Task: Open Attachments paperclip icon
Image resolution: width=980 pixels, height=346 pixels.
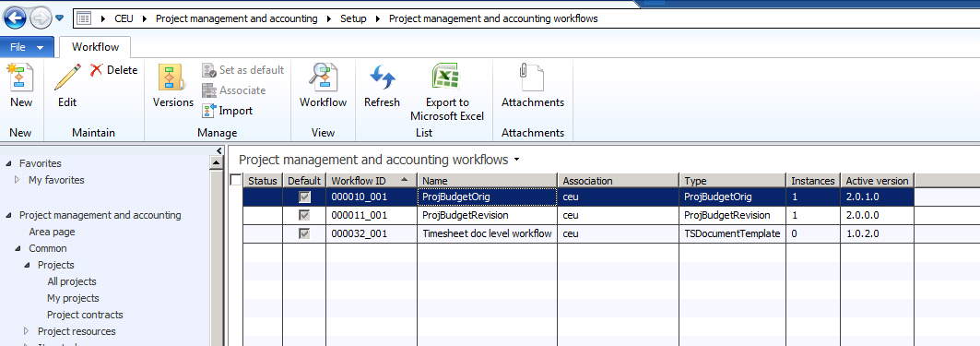Action: click(533, 77)
